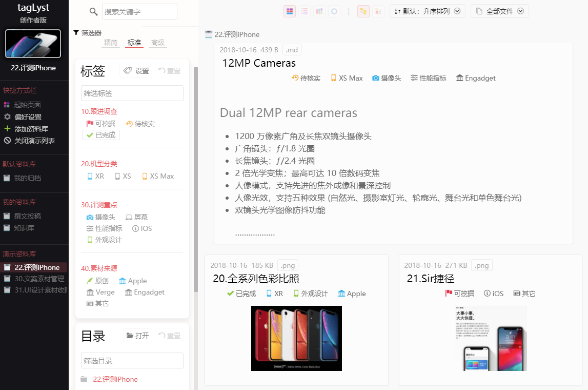Switch to the list view layout

(x=305, y=11)
